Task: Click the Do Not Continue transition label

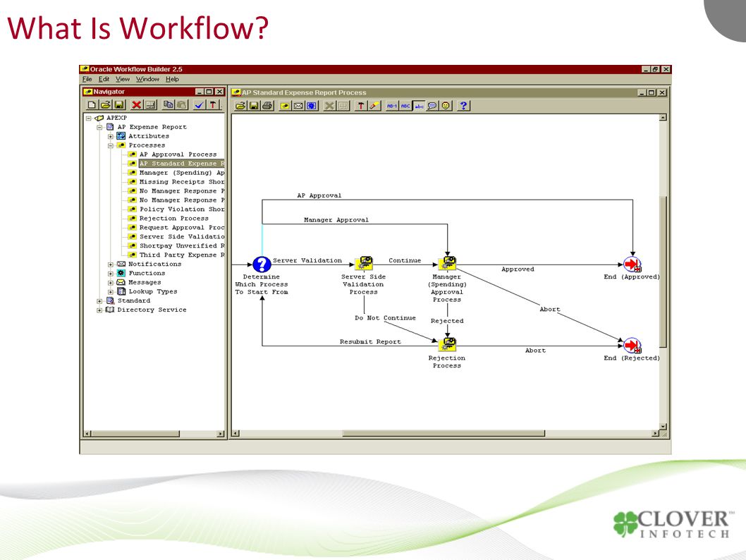Action: pos(385,318)
